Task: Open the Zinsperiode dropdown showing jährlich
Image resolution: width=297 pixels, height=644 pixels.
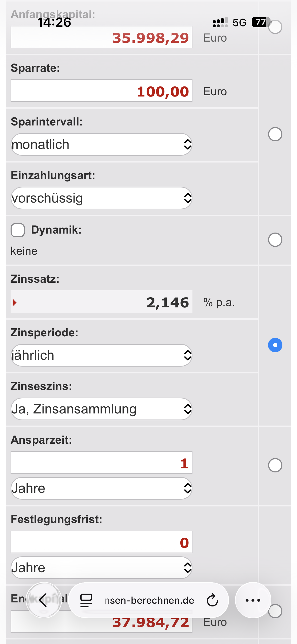Action: pyautogui.click(x=102, y=355)
